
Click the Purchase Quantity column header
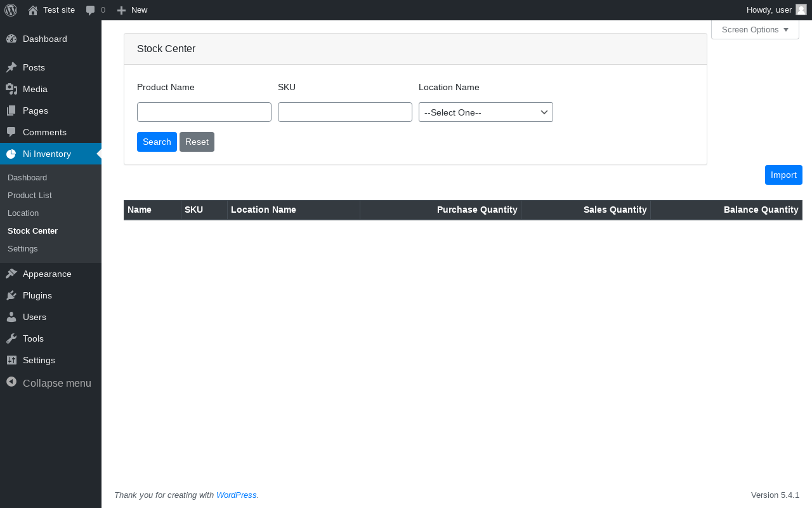[x=440, y=210]
